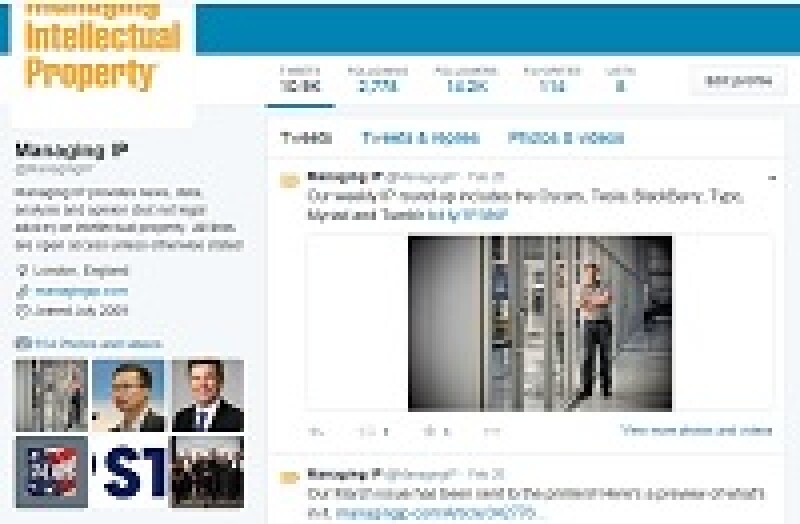Screen dimensions: 800x524
Task: Open the more options ellipsis under the first tweet
Action: point(491,431)
